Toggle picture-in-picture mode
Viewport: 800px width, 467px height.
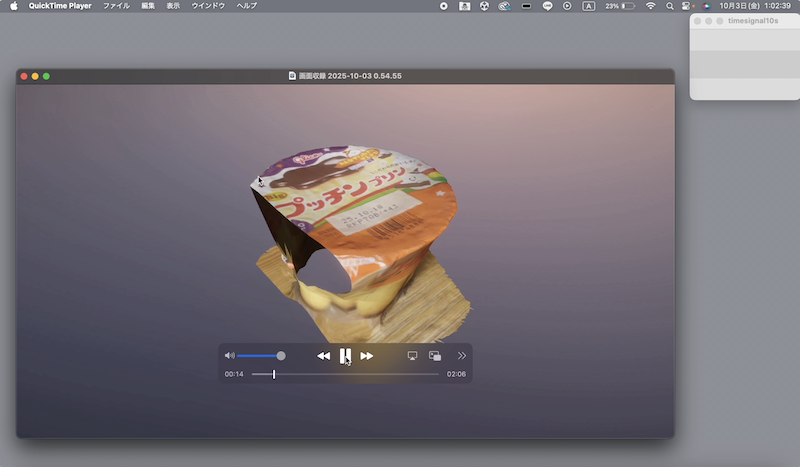coord(435,356)
